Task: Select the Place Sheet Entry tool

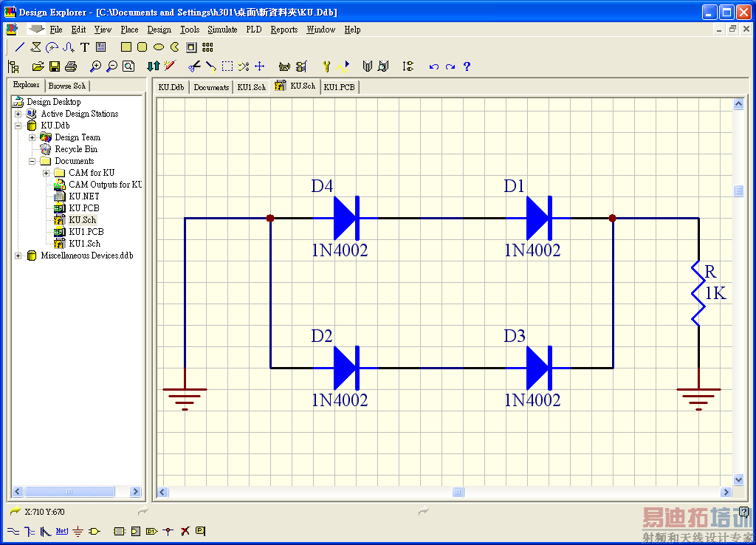Action: coord(136,532)
